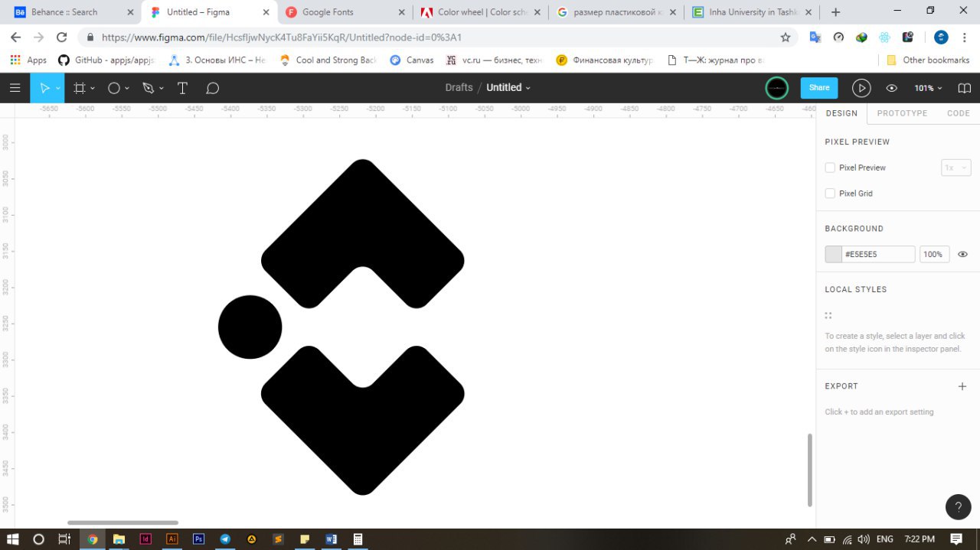This screenshot has height=550, width=980.
Task: Click the browser address bar URL
Action: click(x=282, y=37)
